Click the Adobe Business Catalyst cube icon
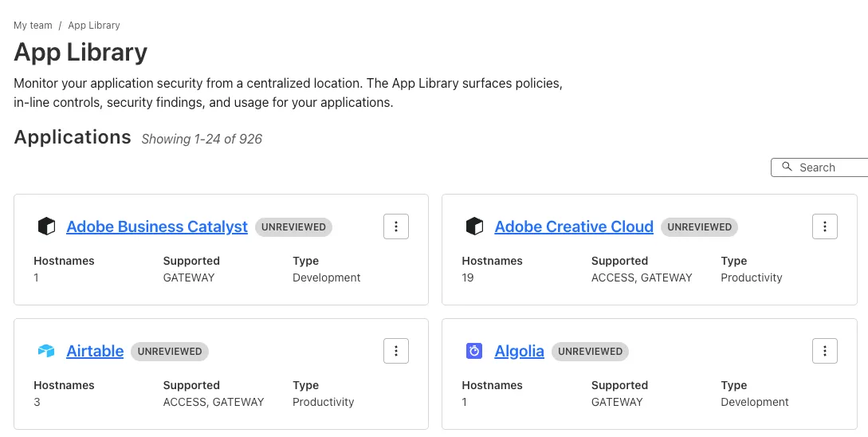 (47, 226)
